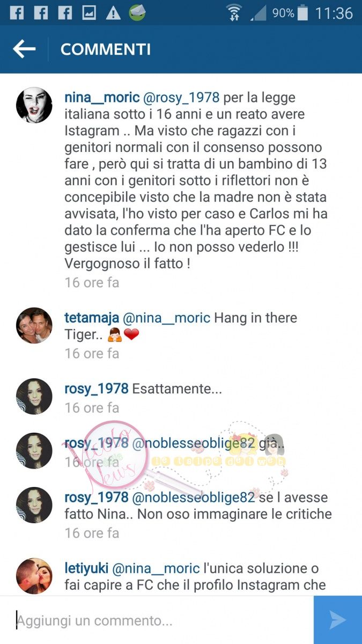Tap rosy_1978 avatar beside 'Esattamente...'
The height and width of the screenshot is (644, 362).
coord(34,397)
